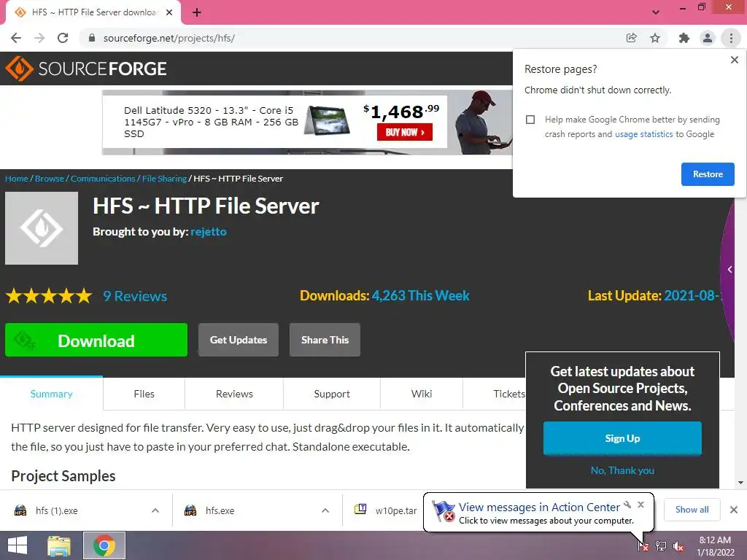Open the Chrome profile avatar
Screen dimensions: 747x560
click(x=708, y=38)
